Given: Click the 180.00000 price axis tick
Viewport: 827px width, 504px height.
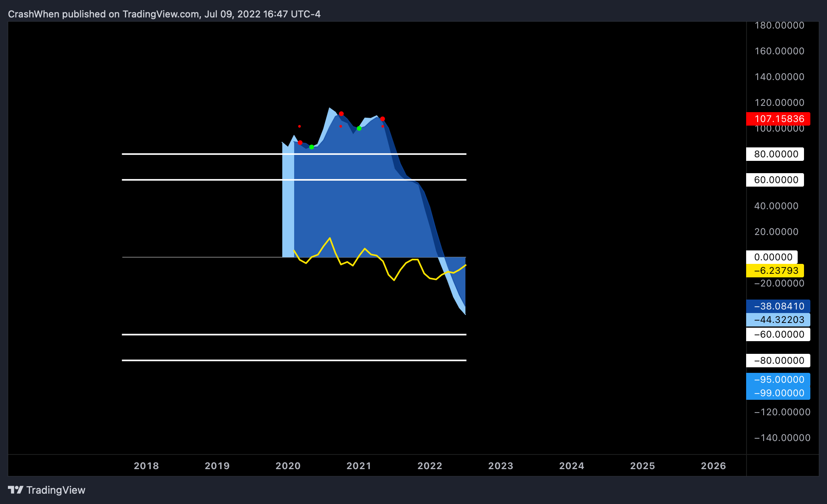Looking at the screenshot, I should click(779, 25).
